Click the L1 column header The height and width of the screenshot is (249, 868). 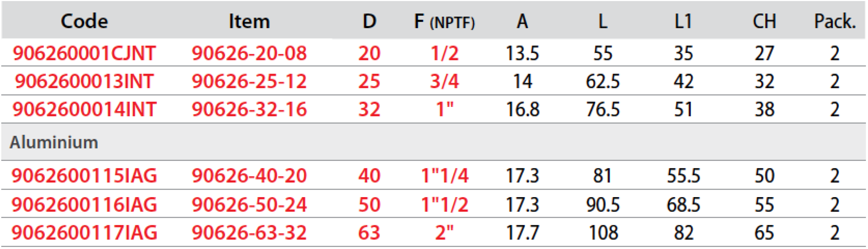click(683, 21)
